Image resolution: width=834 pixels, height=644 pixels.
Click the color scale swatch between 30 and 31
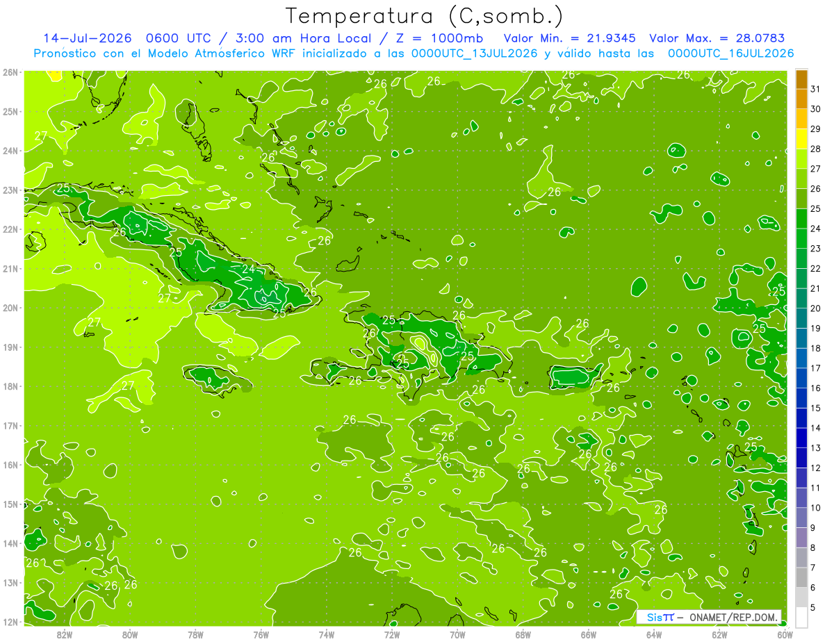(801, 99)
